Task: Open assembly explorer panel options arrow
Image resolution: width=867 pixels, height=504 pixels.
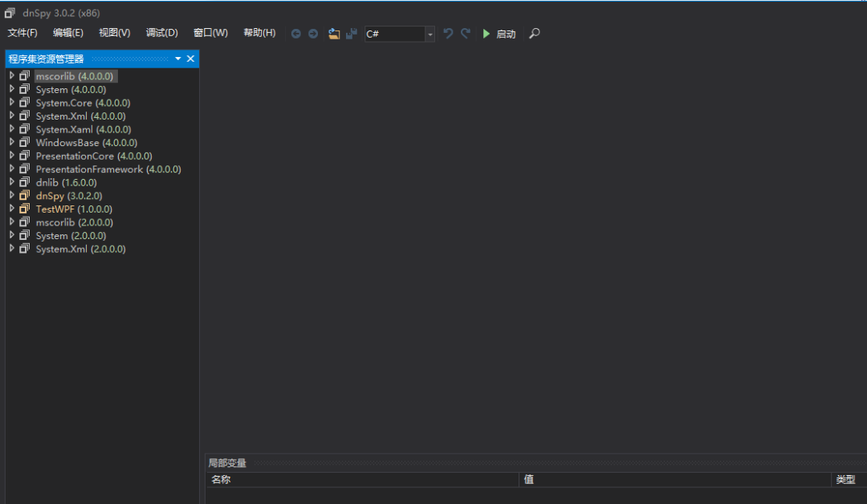Action: [178, 59]
